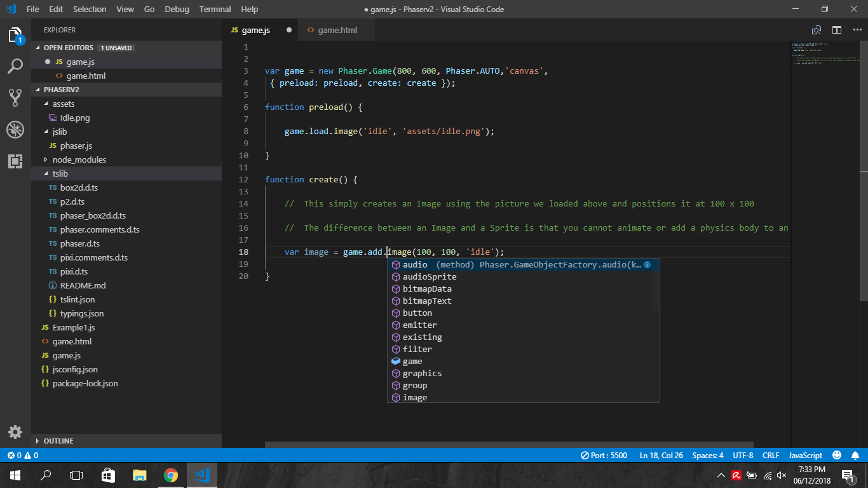Click the feedback smiley in status bar
Viewport: 868px width, 488px height.
coord(837,456)
